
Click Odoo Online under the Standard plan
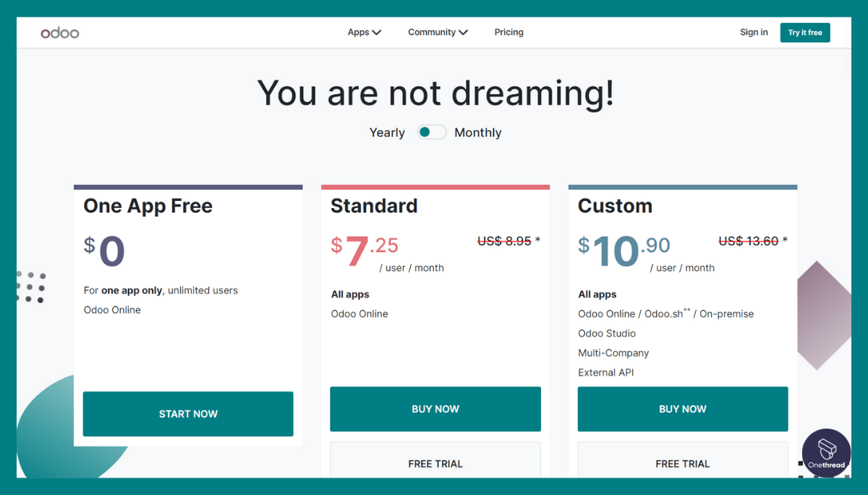pos(359,314)
